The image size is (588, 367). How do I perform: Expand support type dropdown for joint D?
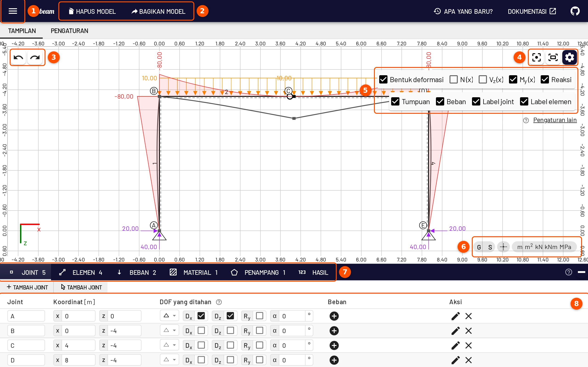pyautogui.click(x=169, y=360)
